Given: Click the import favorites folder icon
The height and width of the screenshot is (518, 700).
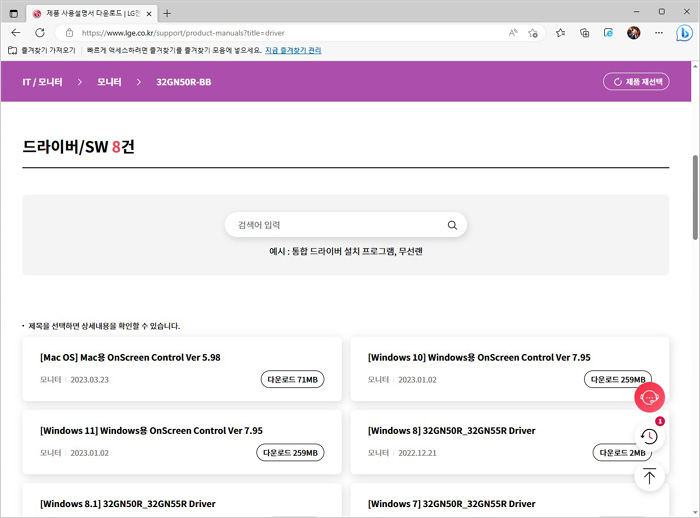Looking at the screenshot, I should [12, 50].
